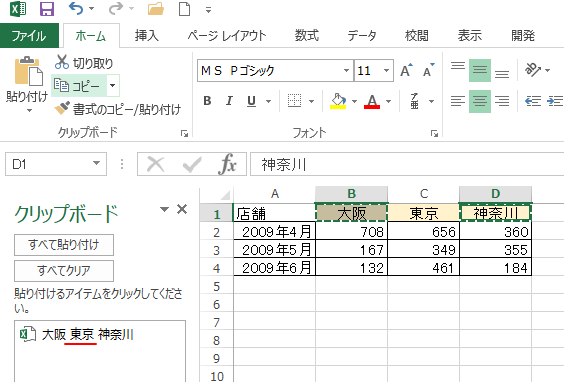Screen dimensions: 564x382
Task: Click the fx Insert Function icon
Action: tap(227, 164)
